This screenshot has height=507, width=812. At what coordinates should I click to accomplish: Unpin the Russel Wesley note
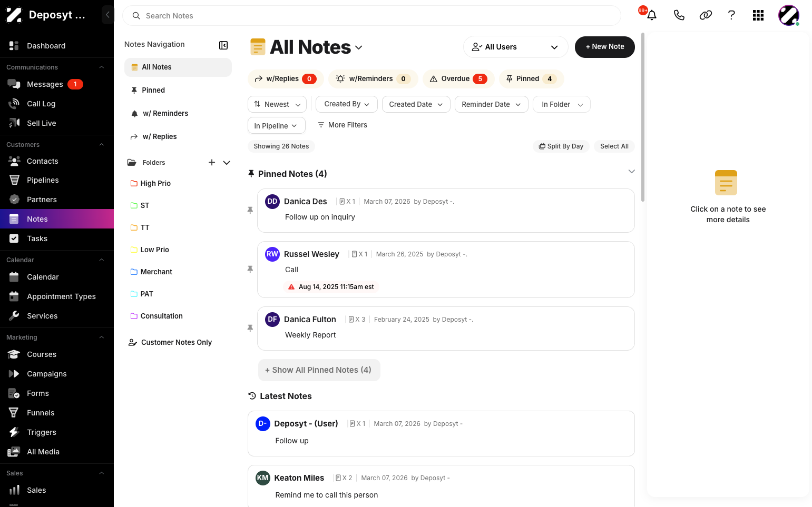250,269
